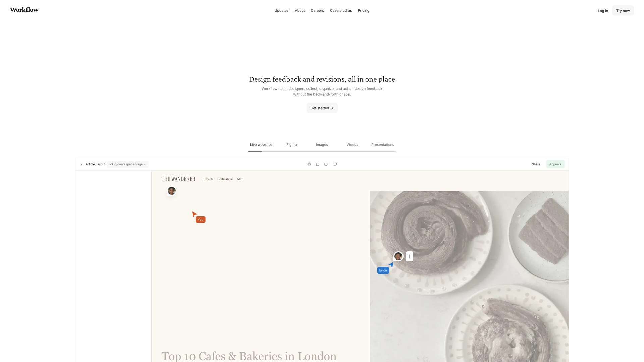Click the Get started button
644x362 pixels.
(322, 108)
